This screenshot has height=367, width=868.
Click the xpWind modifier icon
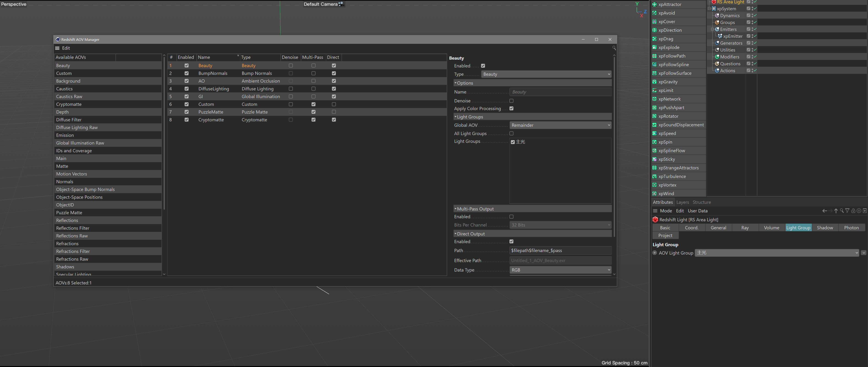pyautogui.click(x=654, y=193)
